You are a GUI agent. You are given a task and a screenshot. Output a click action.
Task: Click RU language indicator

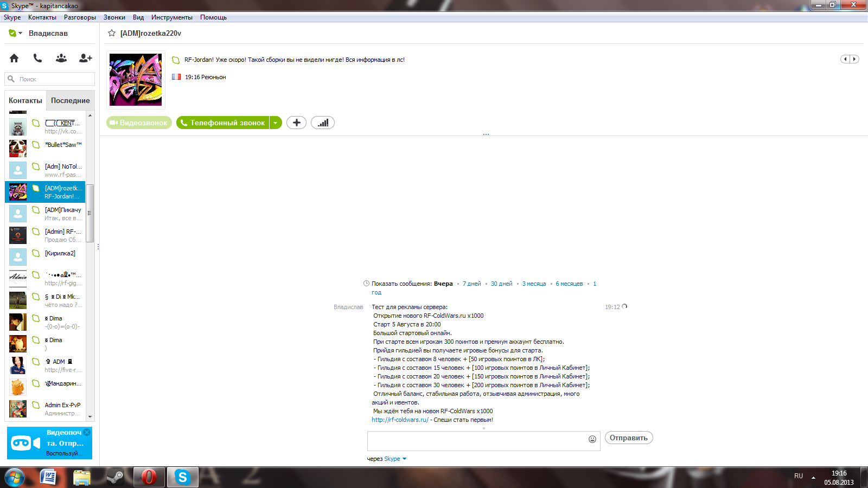(x=799, y=476)
